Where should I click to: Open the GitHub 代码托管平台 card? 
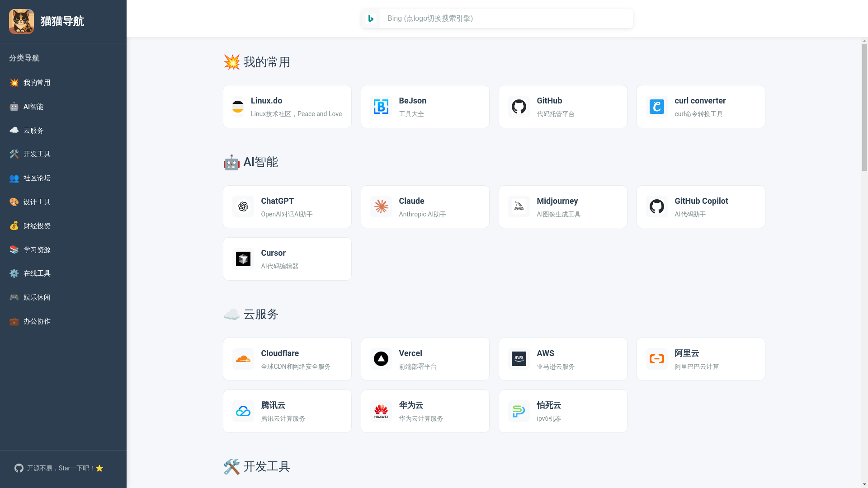click(563, 107)
